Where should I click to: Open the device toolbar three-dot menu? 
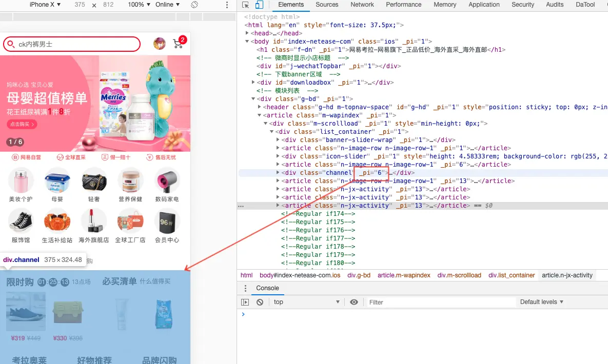click(227, 5)
